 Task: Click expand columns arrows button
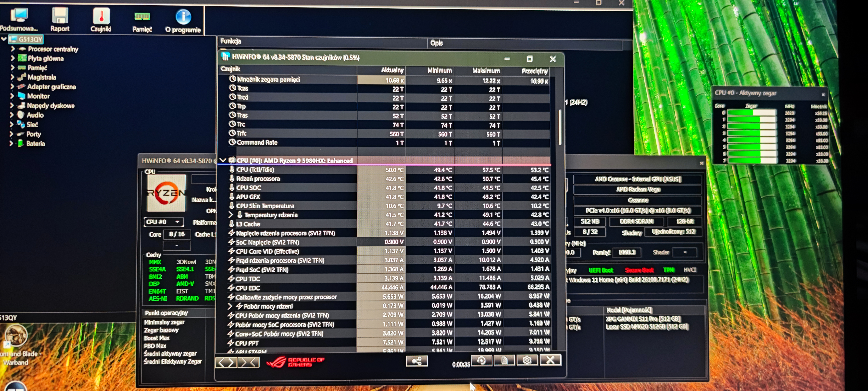click(x=226, y=363)
